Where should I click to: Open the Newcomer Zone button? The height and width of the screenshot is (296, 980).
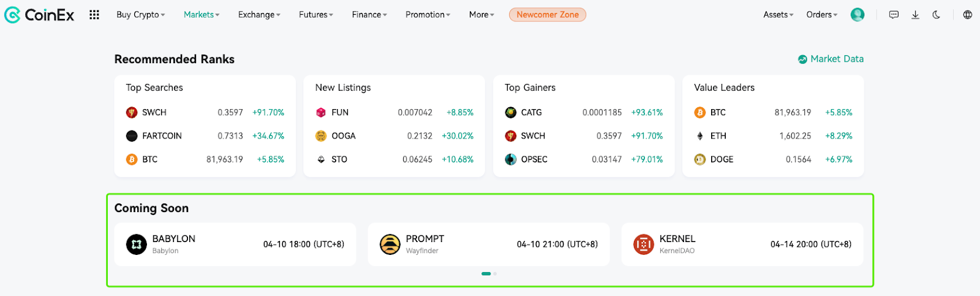548,15
